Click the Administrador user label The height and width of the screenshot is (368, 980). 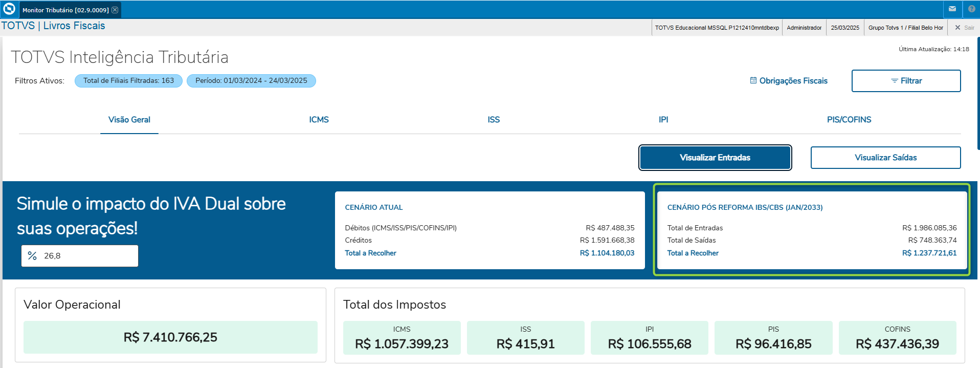804,28
